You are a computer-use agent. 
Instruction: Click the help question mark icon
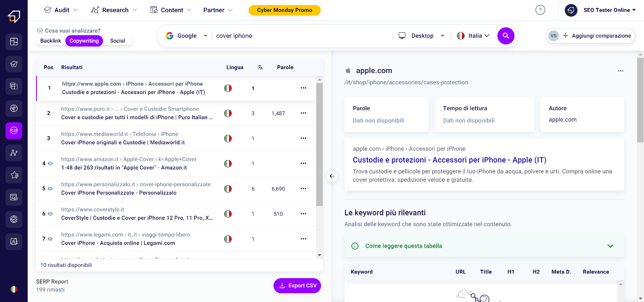(x=540, y=10)
